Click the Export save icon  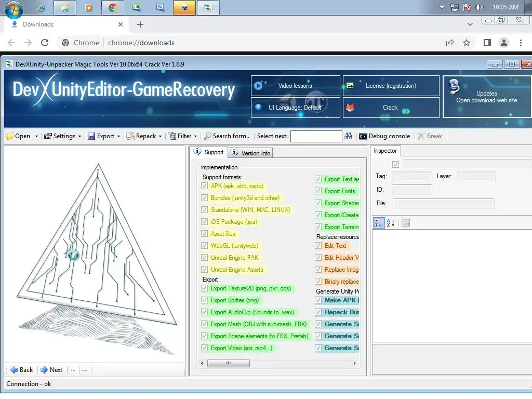[91, 136]
